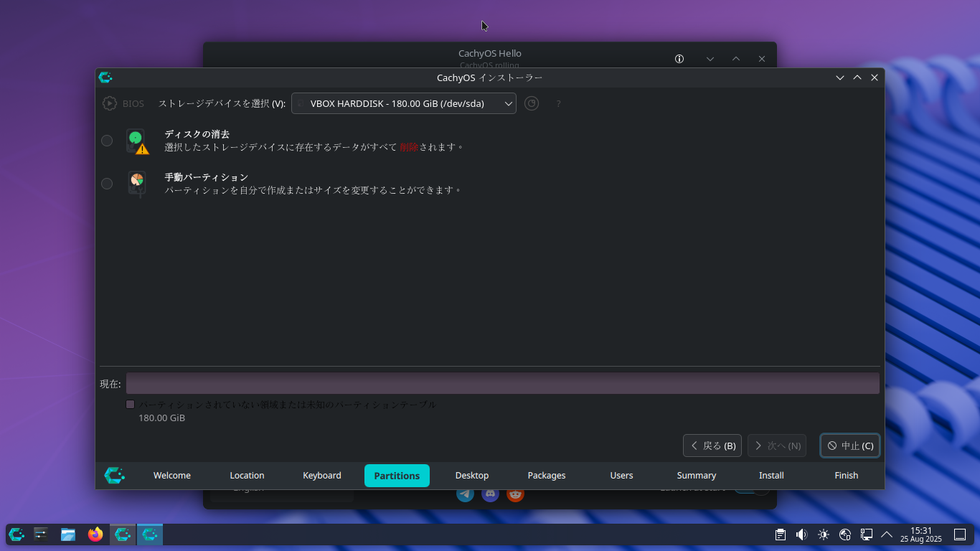Go to the Location step
The image size is (980, 551).
(x=247, y=476)
